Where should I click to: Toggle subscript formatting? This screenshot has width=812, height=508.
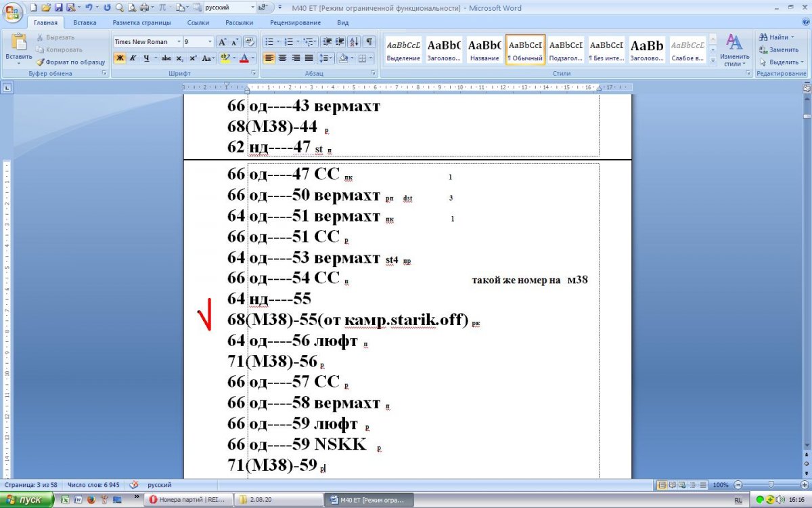coord(180,58)
